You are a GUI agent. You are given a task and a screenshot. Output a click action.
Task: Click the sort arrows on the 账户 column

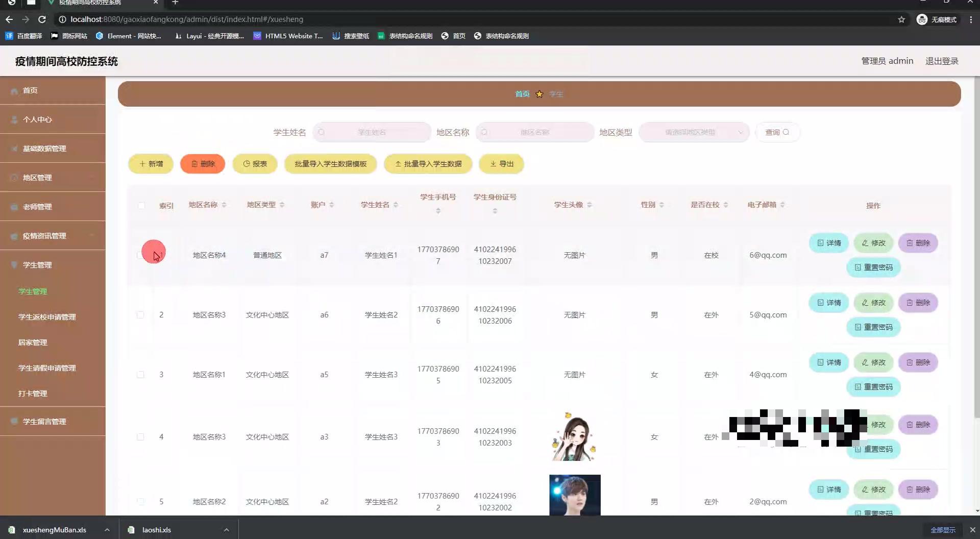333,205
